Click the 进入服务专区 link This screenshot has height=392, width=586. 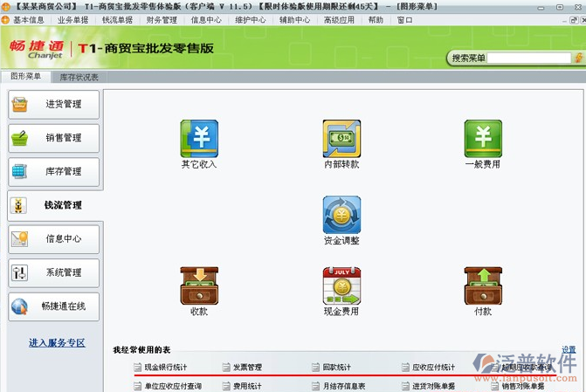pyautogui.click(x=57, y=343)
